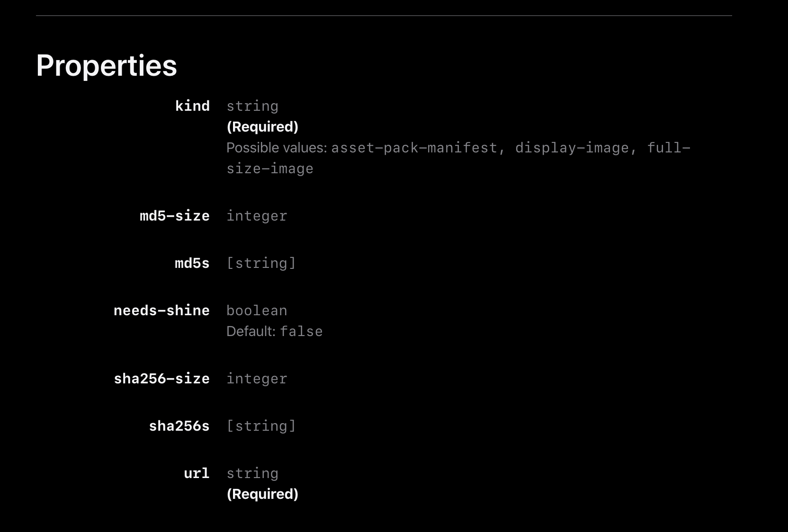The height and width of the screenshot is (532, 788).
Task: Click the kind property name
Action: click(192, 106)
